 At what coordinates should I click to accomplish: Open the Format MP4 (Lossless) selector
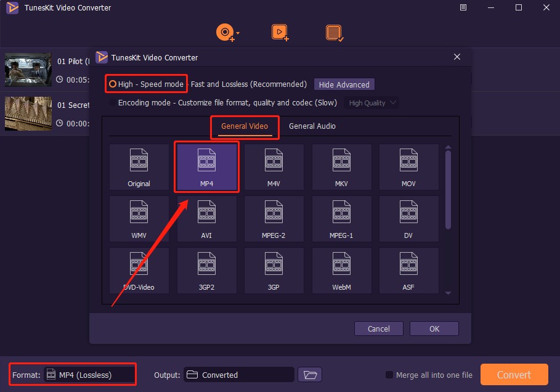point(89,375)
